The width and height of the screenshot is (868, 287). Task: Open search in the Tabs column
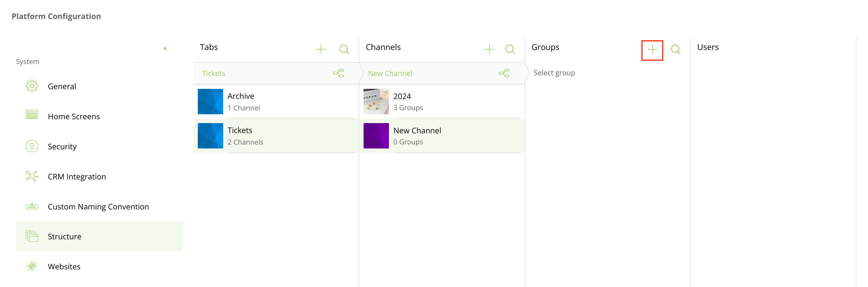[x=344, y=50]
